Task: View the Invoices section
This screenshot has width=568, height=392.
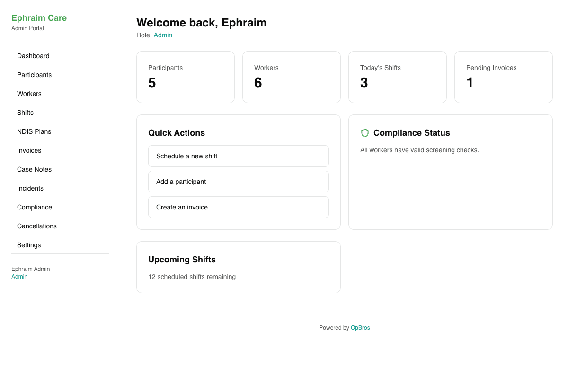Action: 29,150
